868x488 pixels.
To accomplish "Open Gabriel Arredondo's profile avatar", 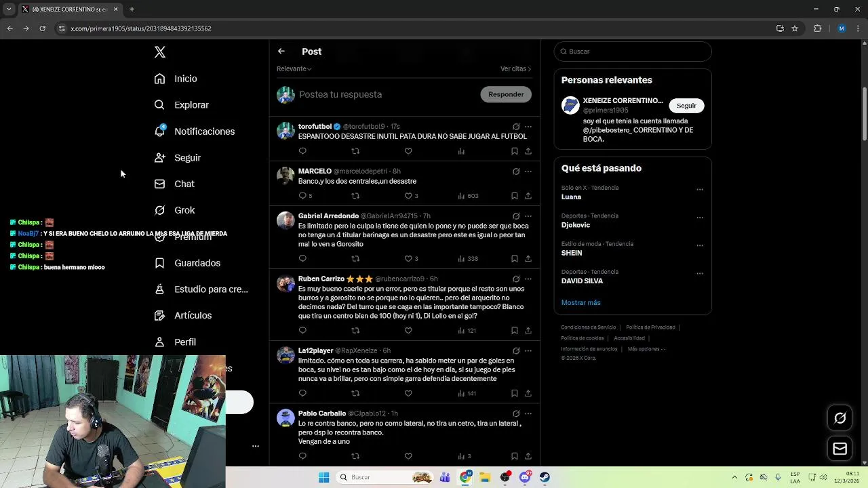I will coord(285,221).
